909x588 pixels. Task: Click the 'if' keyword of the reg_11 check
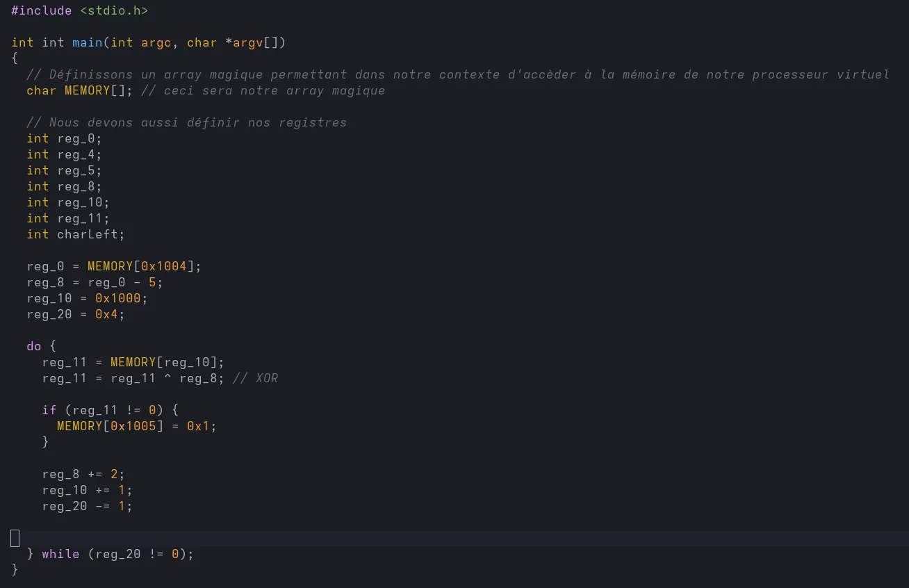pos(49,410)
